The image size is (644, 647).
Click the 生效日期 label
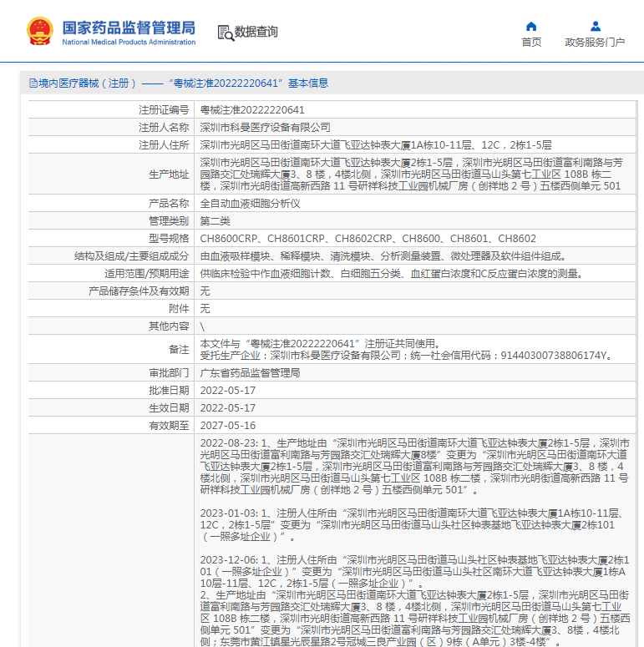coord(169,408)
